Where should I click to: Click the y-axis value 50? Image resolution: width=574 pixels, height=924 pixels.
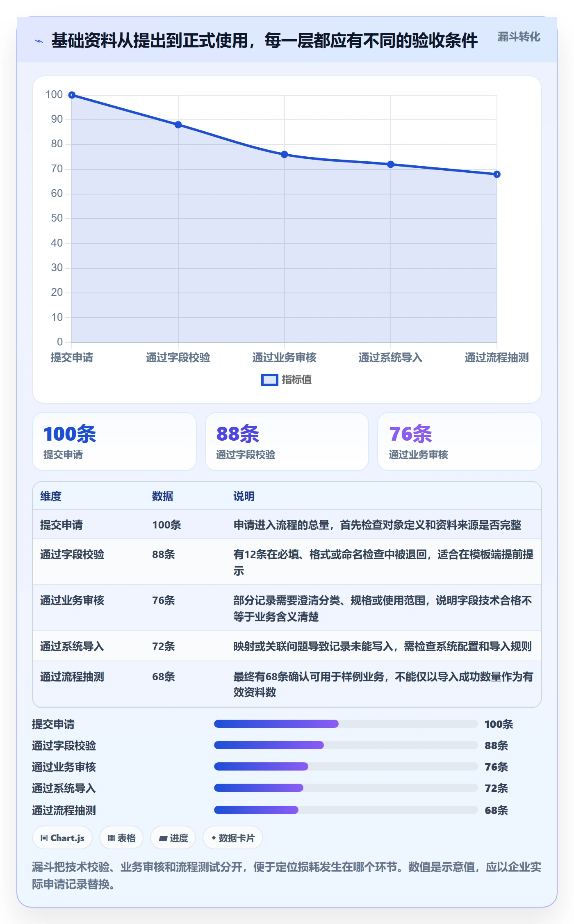pos(57,218)
